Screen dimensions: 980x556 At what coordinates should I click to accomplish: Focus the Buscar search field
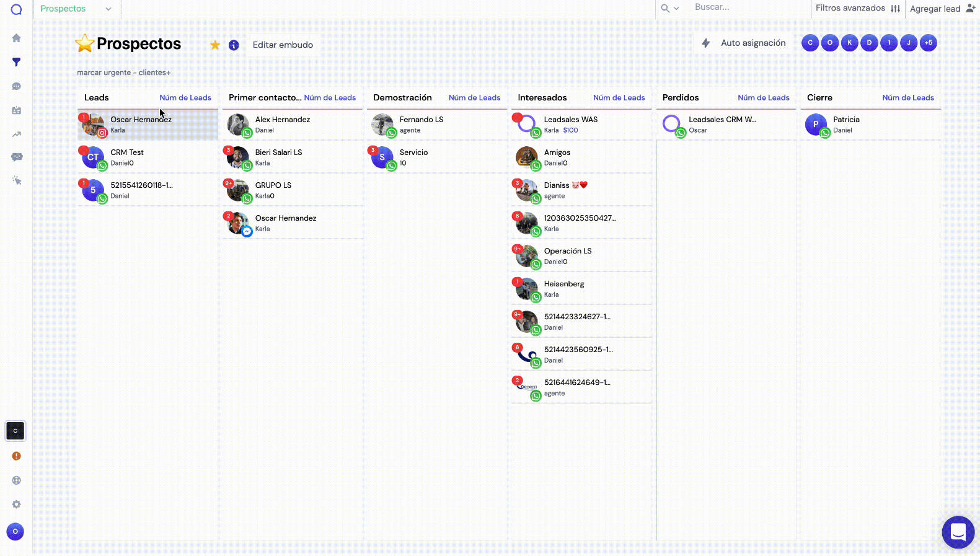pyautogui.click(x=749, y=7)
